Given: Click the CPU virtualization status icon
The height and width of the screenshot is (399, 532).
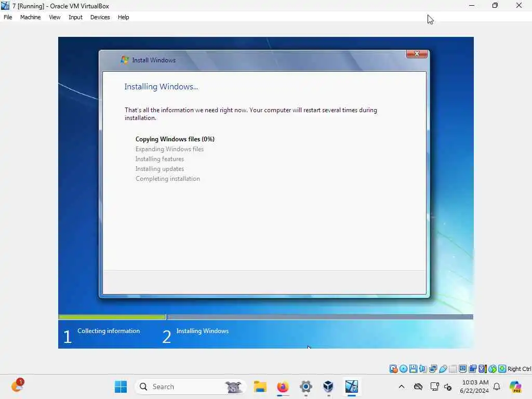Looking at the screenshot, I should 483,369.
